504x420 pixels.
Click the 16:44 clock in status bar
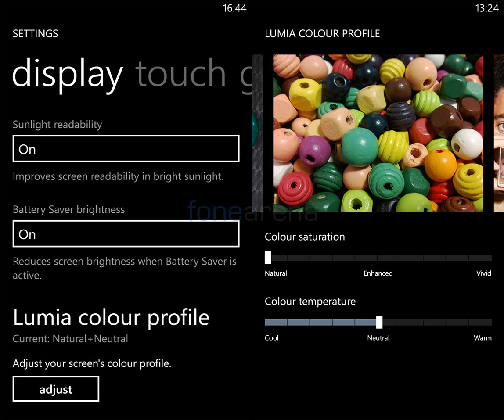[x=234, y=8]
